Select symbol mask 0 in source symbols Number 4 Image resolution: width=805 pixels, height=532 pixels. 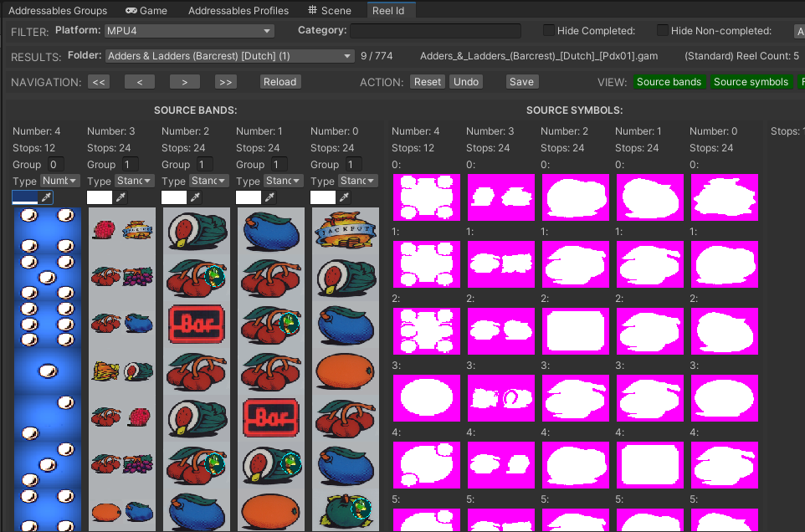427,197
